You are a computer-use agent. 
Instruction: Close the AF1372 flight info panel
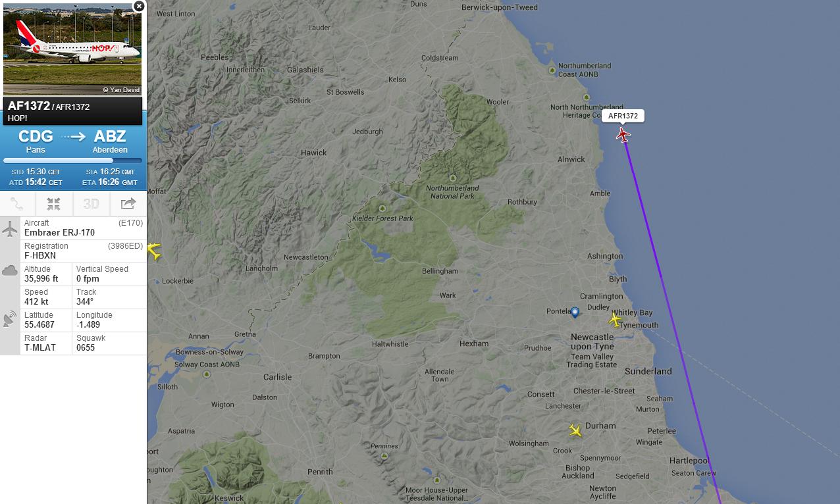[x=139, y=6]
